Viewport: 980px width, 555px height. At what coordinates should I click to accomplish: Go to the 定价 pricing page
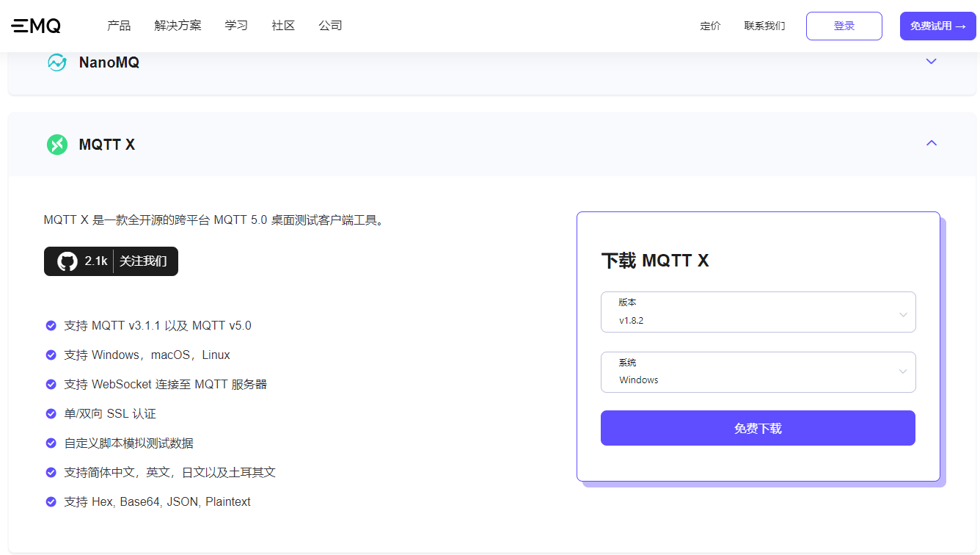click(x=710, y=26)
